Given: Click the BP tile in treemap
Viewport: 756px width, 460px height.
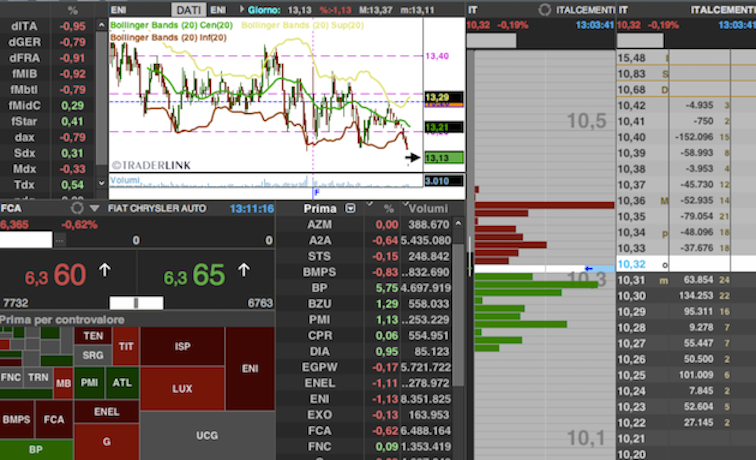Looking at the screenshot, I should [36, 449].
